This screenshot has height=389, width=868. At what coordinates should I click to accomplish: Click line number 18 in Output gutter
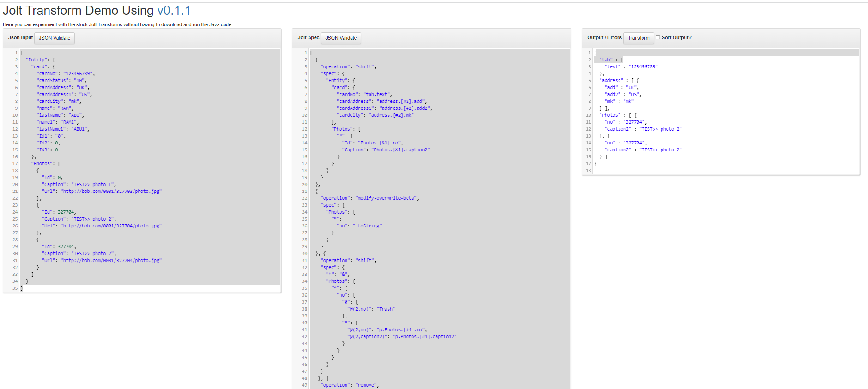[x=589, y=170]
